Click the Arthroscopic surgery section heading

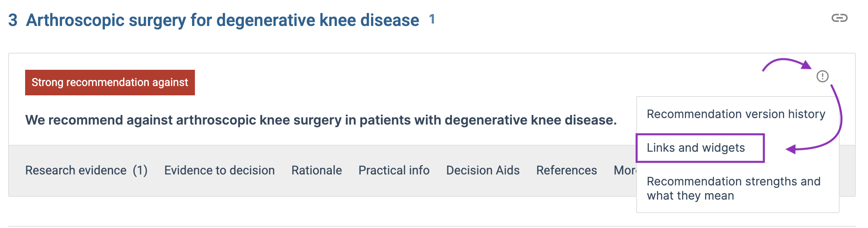[222, 20]
